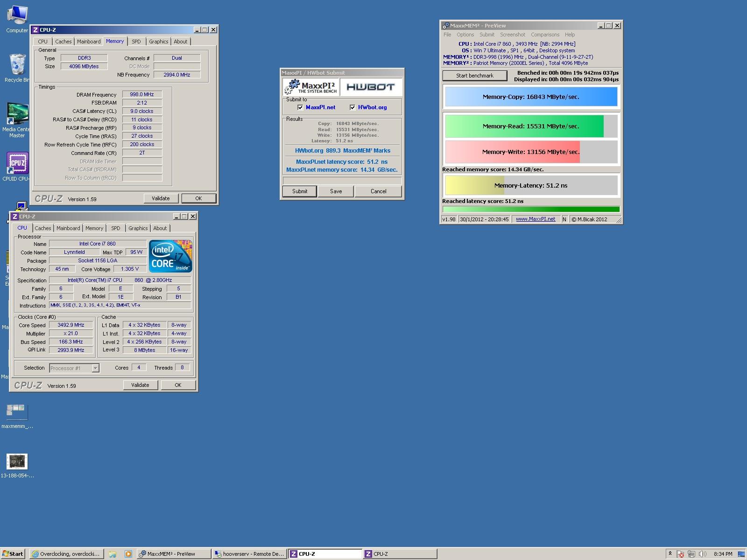Click the Z icon of CPU-Z Memory window
The width and height of the screenshot is (747, 560).
pos(35,30)
